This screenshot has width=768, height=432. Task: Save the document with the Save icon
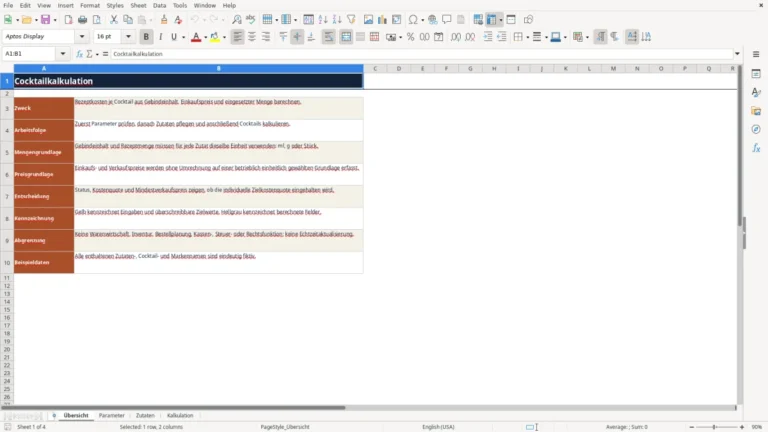(45, 20)
